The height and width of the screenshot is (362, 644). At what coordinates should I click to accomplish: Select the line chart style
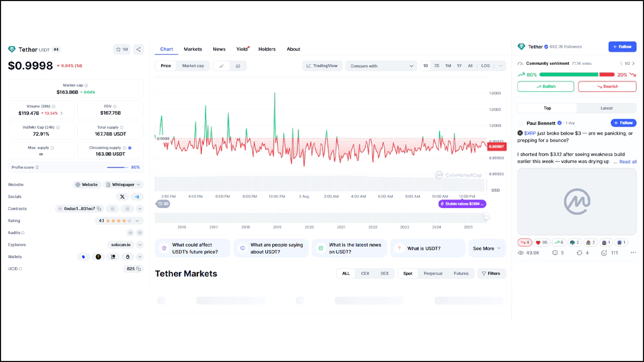click(222, 66)
